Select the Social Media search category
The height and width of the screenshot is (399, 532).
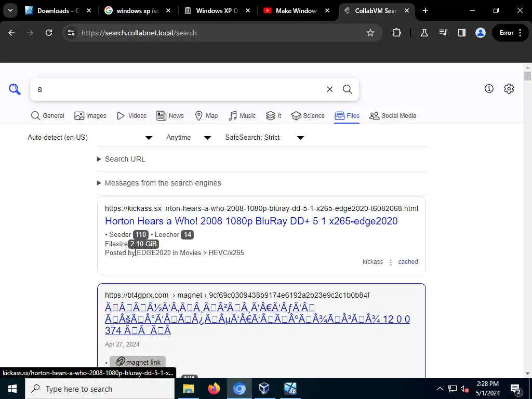click(x=393, y=116)
